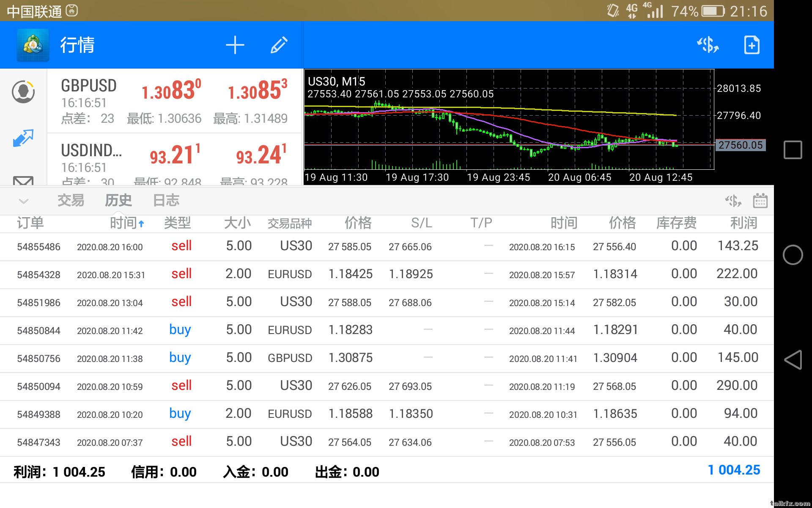Open order 54854328 history row
Viewport: 812px width, 508px height.
point(387,274)
